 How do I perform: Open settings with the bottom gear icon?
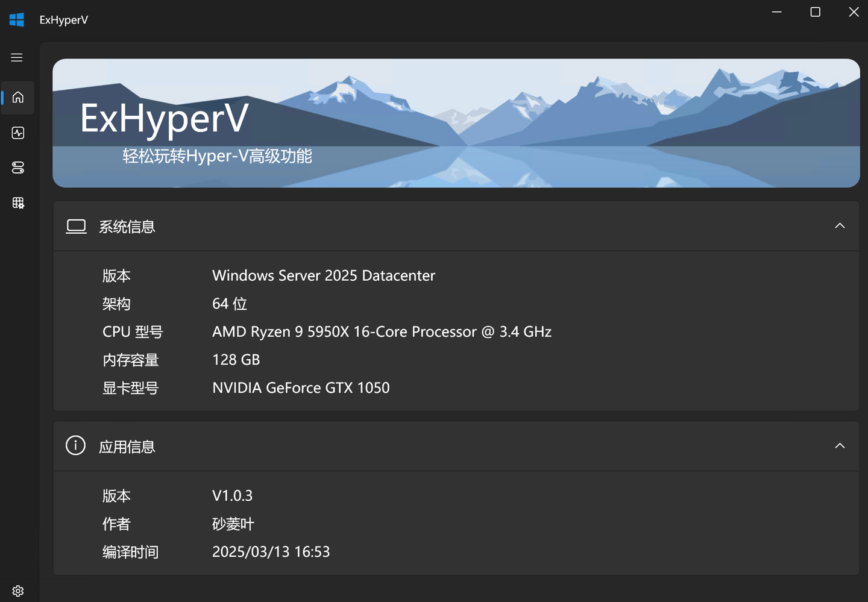click(x=17, y=591)
